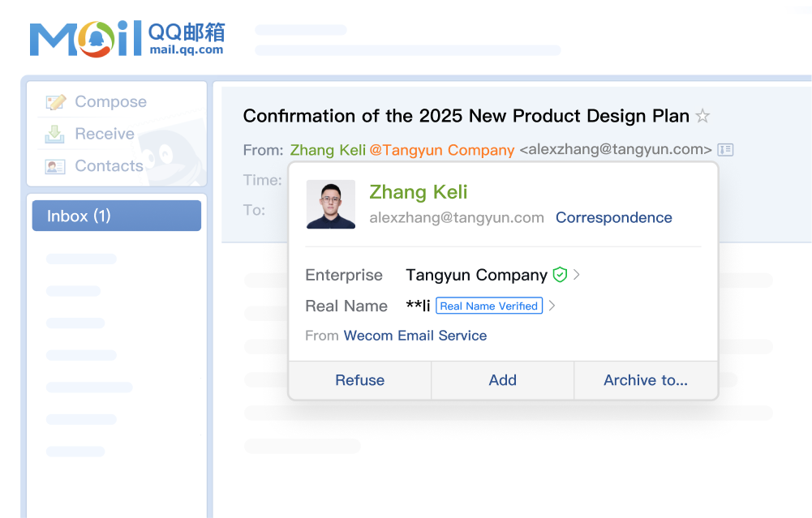The width and height of the screenshot is (812, 518).
Task: Open the Compose menu item
Action: tap(110, 102)
